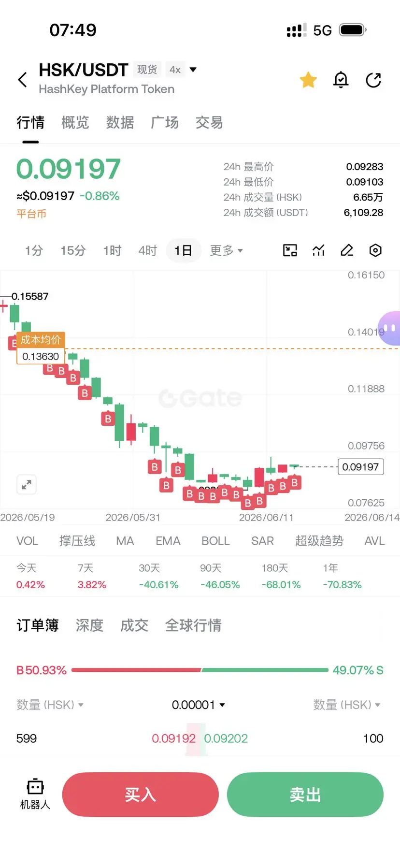Open chart settings hexagon icon
The image size is (400, 868).
pos(375,250)
